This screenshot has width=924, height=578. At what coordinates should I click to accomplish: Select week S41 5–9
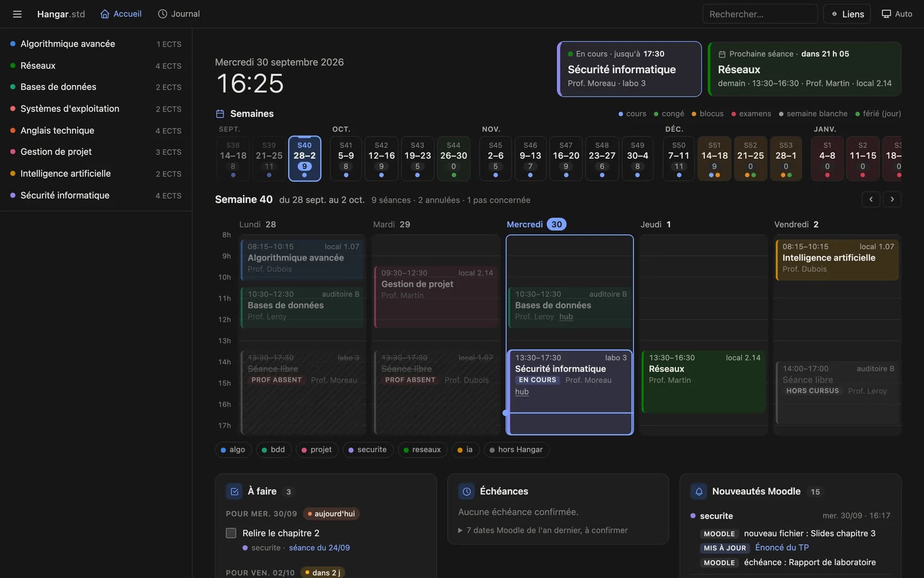346,159
